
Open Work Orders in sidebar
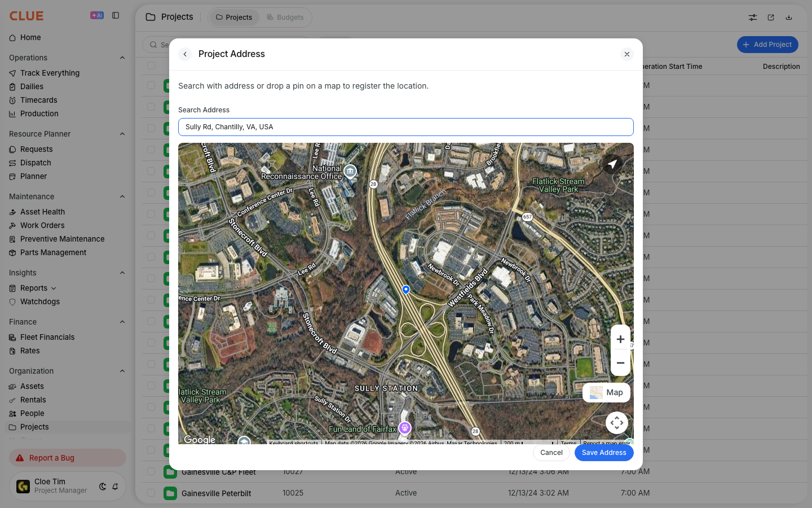(x=42, y=225)
